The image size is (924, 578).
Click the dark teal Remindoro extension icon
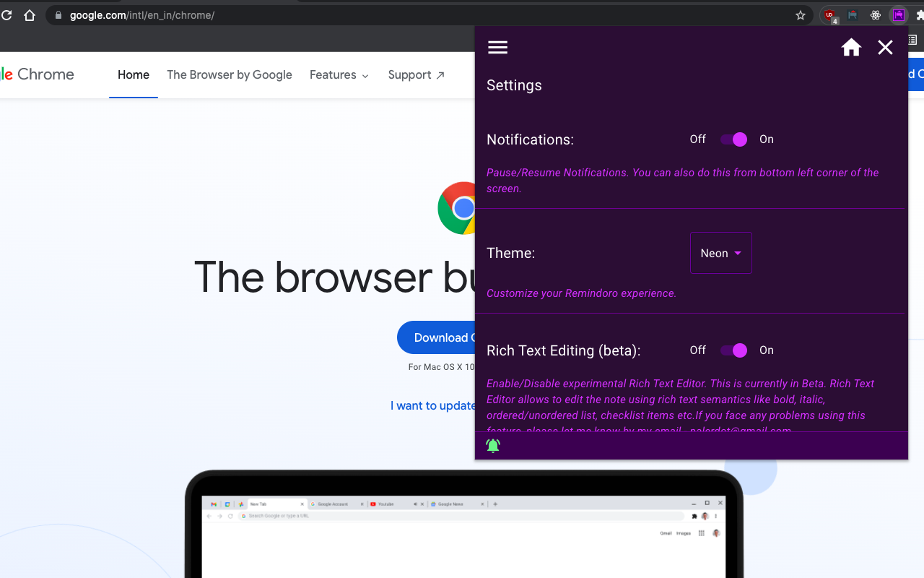tap(853, 15)
